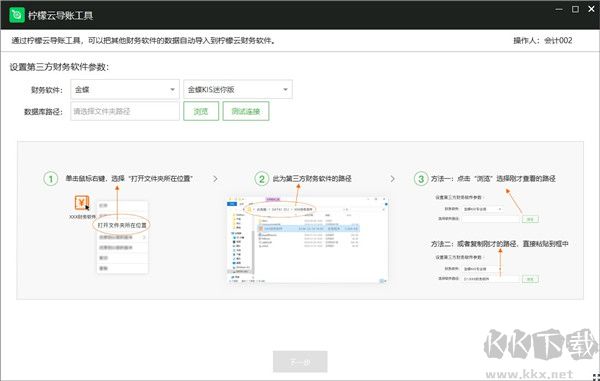Maximize the 柠檬云导账工具 window
The height and width of the screenshot is (381, 600).
[575, 9]
